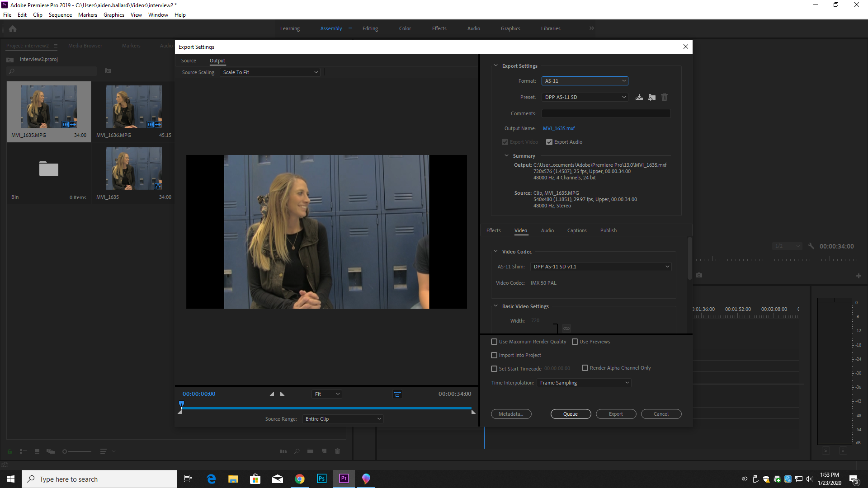Click the Set Out Point icon in export preview
The height and width of the screenshot is (488, 868).
click(x=282, y=394)
